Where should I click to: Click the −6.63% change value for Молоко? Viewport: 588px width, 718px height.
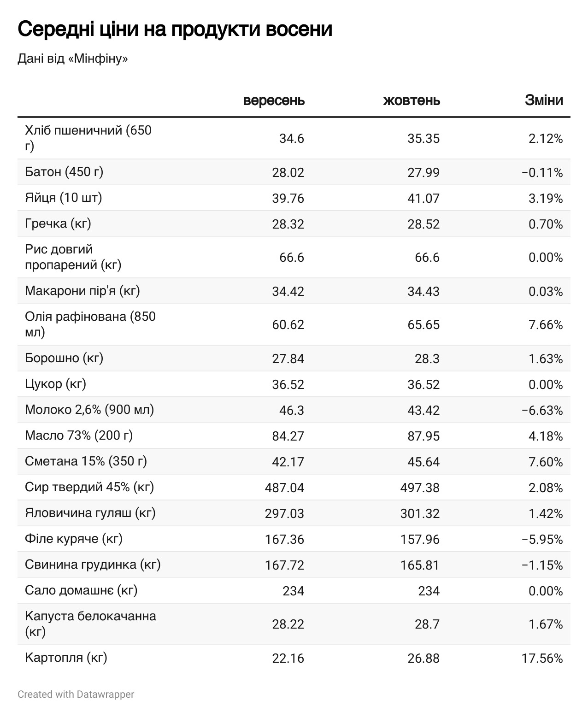pyautogui.click(x=542, y=410)
